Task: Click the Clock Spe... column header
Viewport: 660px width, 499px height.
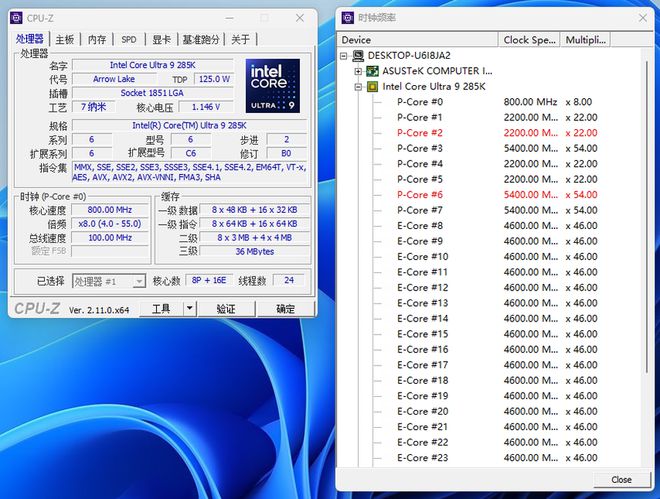Action: (x=529, y=40)
